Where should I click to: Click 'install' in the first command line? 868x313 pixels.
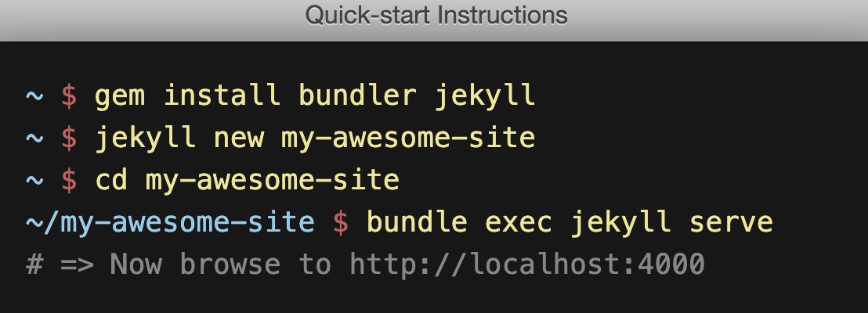pos(222,96)
